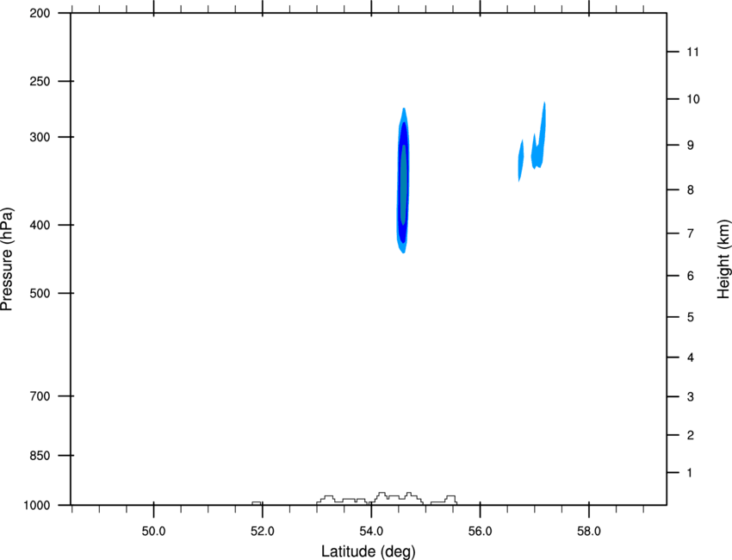Click the 58.0 latitude axis label
This screenshot has height=560, width=732.
pos(589,532)
